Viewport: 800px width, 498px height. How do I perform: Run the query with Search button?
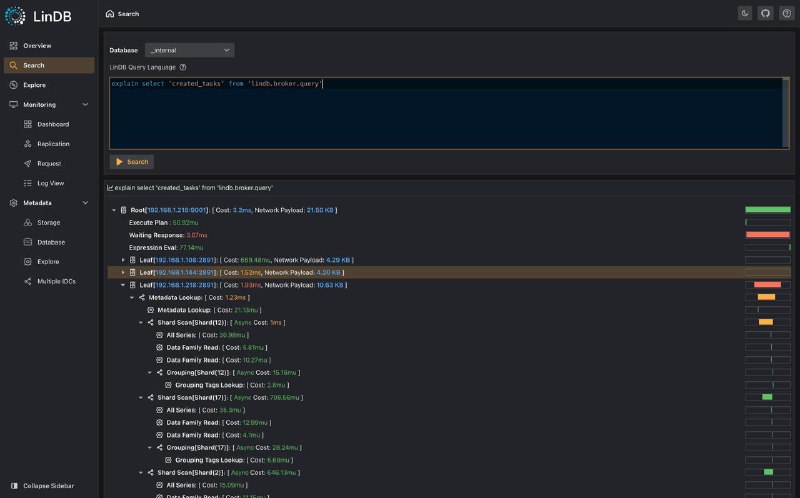[x=132, y=162]
